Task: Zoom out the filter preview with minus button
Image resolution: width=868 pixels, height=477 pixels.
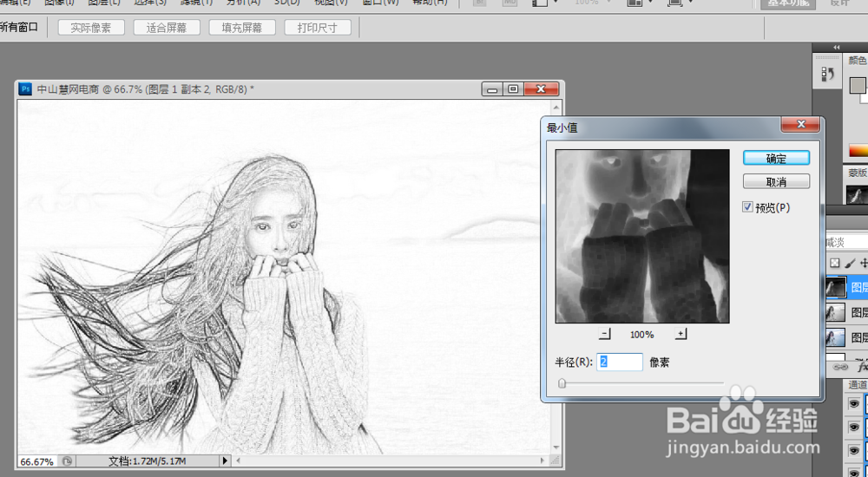Action: point(604,334)
